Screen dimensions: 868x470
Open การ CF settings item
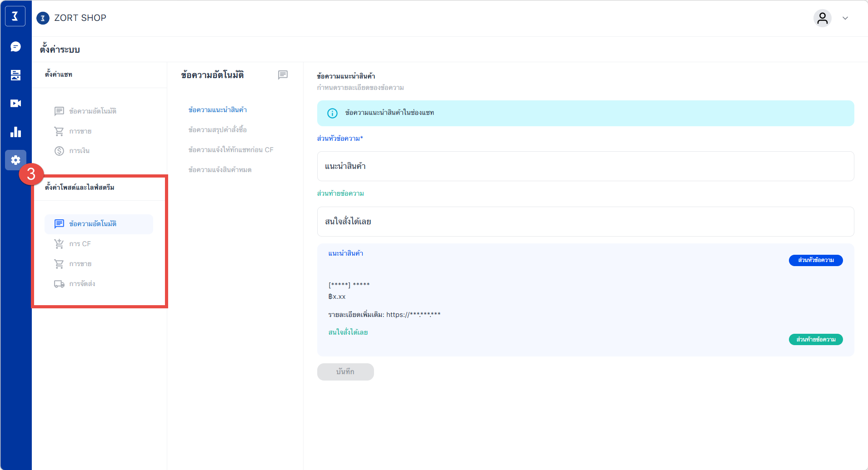pos(80,244)
